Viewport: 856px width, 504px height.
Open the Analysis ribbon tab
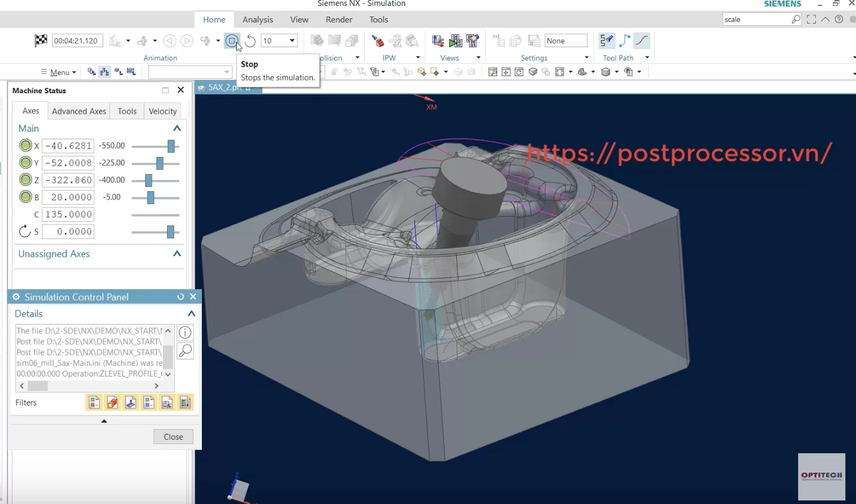[258, 19]
